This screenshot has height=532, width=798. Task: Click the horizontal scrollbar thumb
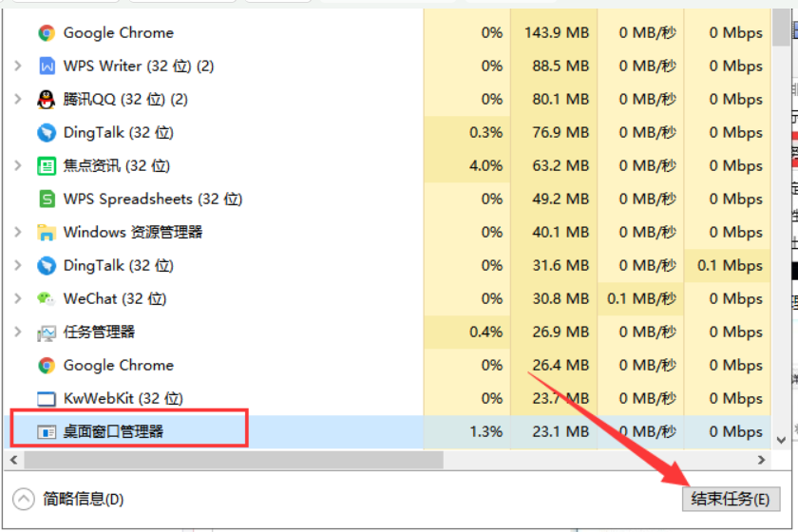[234, 460]
